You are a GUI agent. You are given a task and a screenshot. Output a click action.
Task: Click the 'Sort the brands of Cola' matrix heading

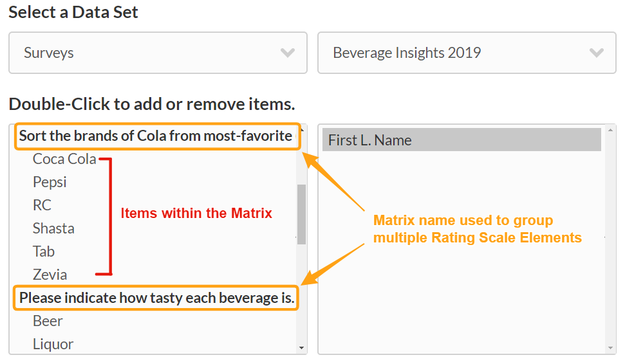coord(156,136)
